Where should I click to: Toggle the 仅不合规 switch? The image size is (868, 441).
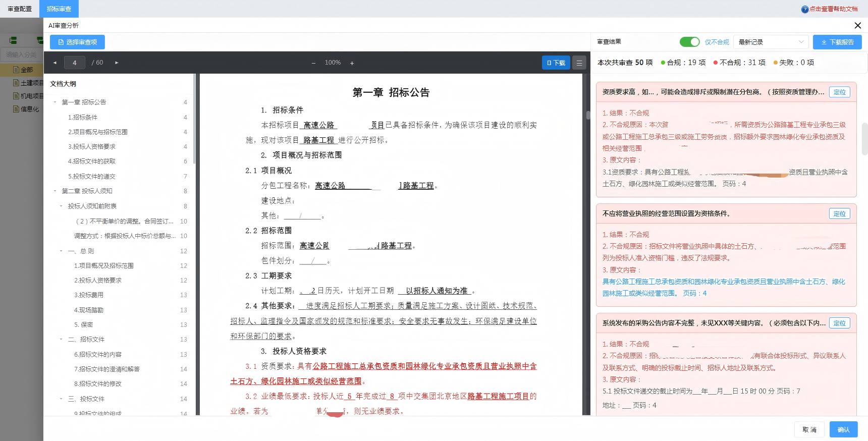(689, 42)
